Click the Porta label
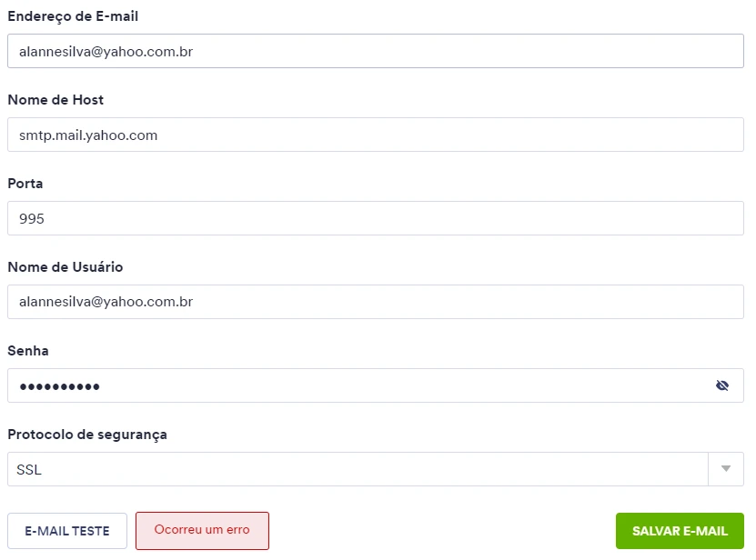756x560 pixels. (x=25, y=183)
